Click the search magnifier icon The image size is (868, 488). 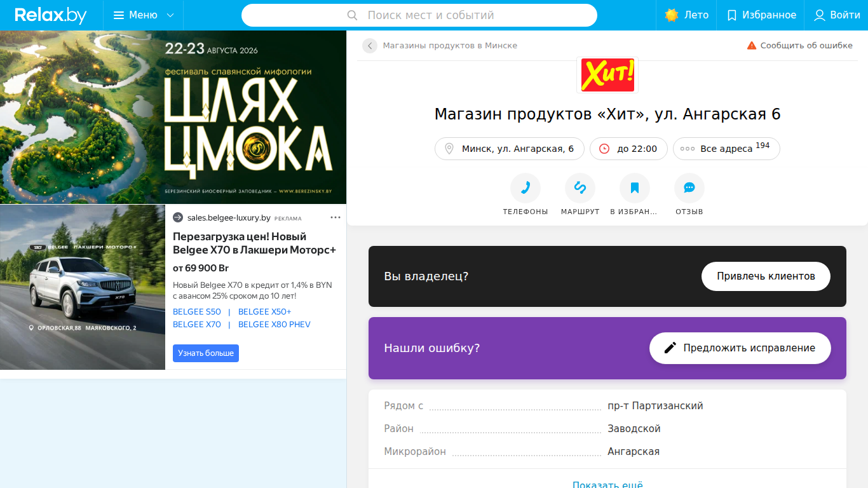(x=353, y=15)
